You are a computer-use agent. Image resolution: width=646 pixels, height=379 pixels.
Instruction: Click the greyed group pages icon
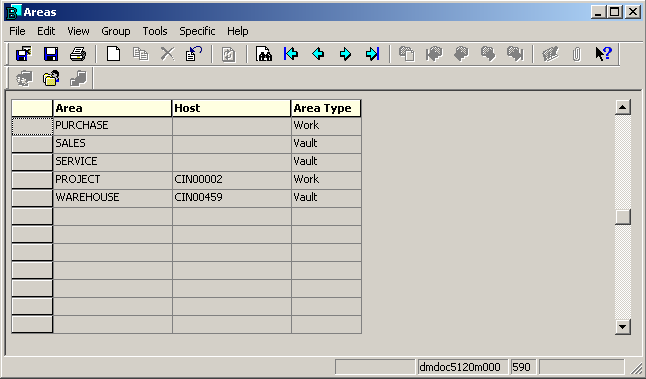coord(407,54)
